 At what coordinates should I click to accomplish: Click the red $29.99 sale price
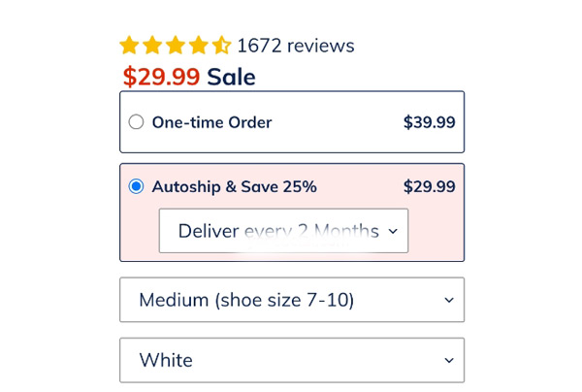(x=161, y=77)
